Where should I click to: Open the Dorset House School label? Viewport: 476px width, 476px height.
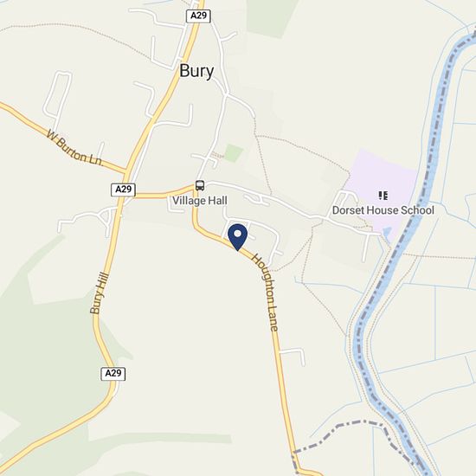[383, 210]
